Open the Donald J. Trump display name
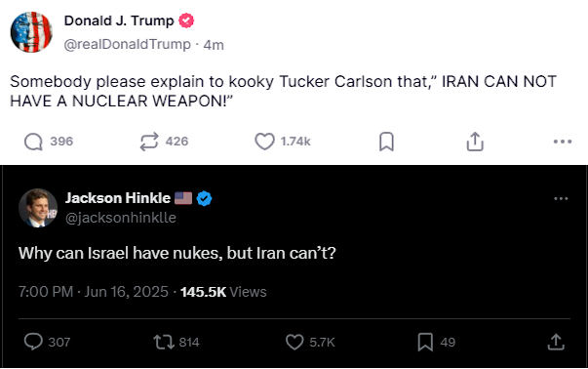 click(119, 20)
